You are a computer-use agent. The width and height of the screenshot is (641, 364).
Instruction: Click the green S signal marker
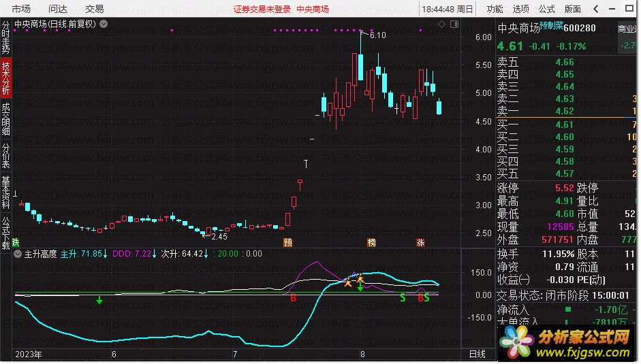(x=403, y=298)
